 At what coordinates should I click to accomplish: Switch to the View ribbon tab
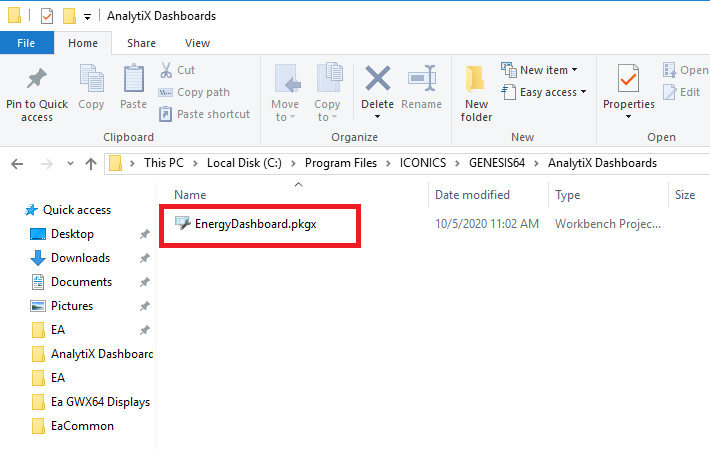[197, 43]
